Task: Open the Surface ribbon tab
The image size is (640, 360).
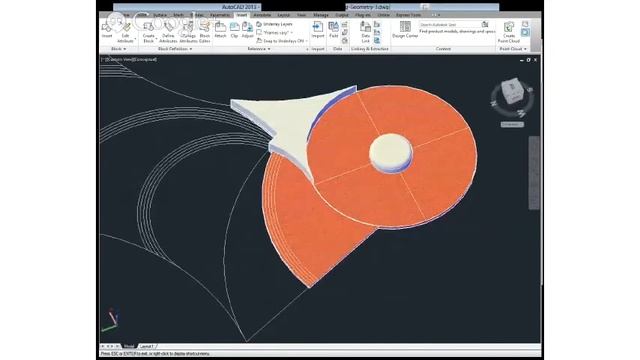Action: tap(160, 15)
